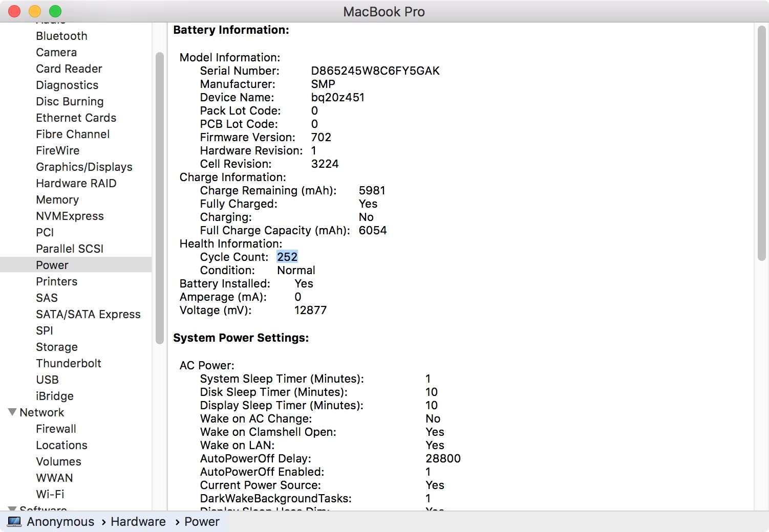Select the highlighted Power item
The image size is (769, 532).
point(76,265)
